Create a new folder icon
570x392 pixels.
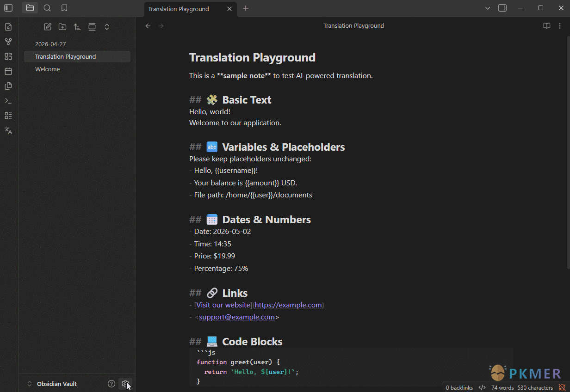[62, 27]
